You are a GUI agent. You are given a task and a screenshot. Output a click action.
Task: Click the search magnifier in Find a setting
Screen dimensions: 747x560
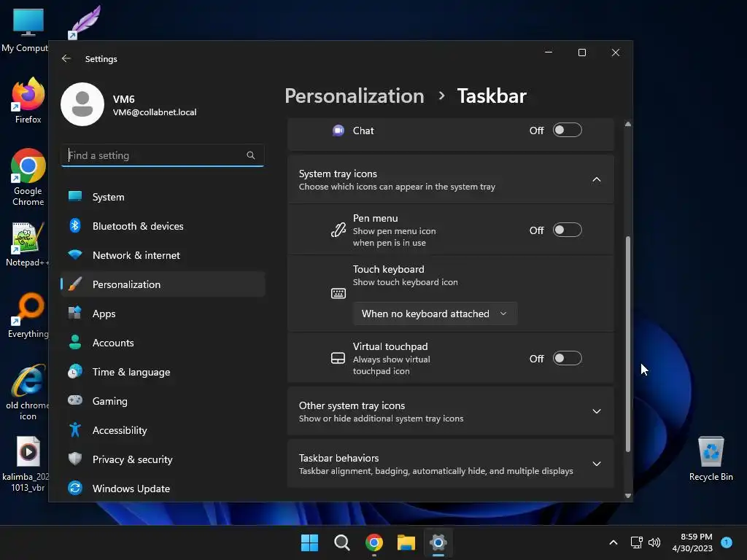tap(251, 155)
